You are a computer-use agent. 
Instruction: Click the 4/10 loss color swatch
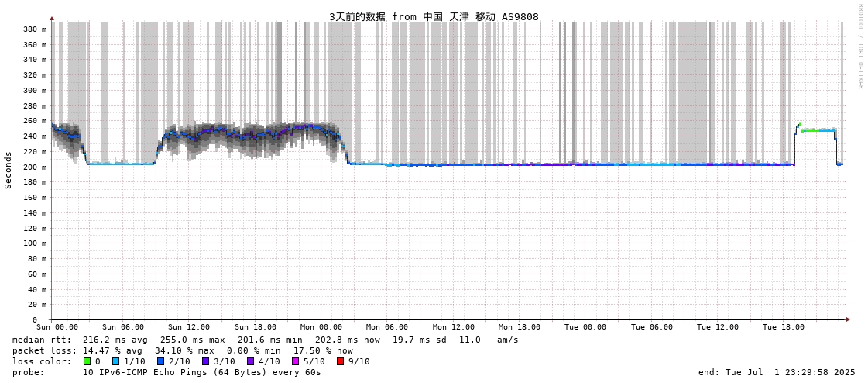pyautogui.click(x=250, y=361)
